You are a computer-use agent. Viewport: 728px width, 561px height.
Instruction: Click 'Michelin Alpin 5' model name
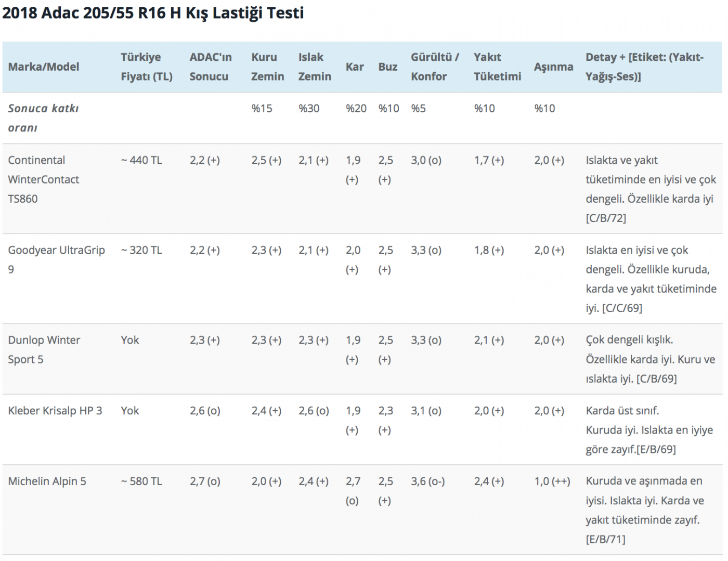click(47, 481)
